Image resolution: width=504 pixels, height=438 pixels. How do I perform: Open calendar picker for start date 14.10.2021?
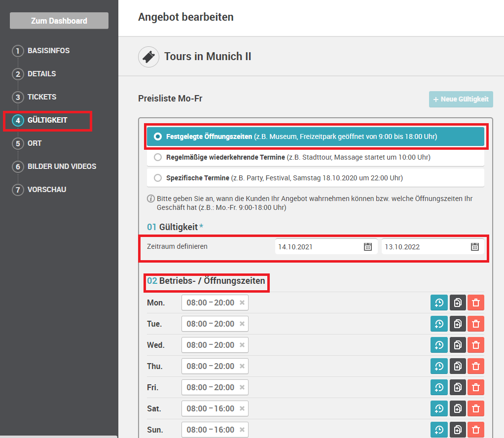pyautogui.click(x=368, y=247)
